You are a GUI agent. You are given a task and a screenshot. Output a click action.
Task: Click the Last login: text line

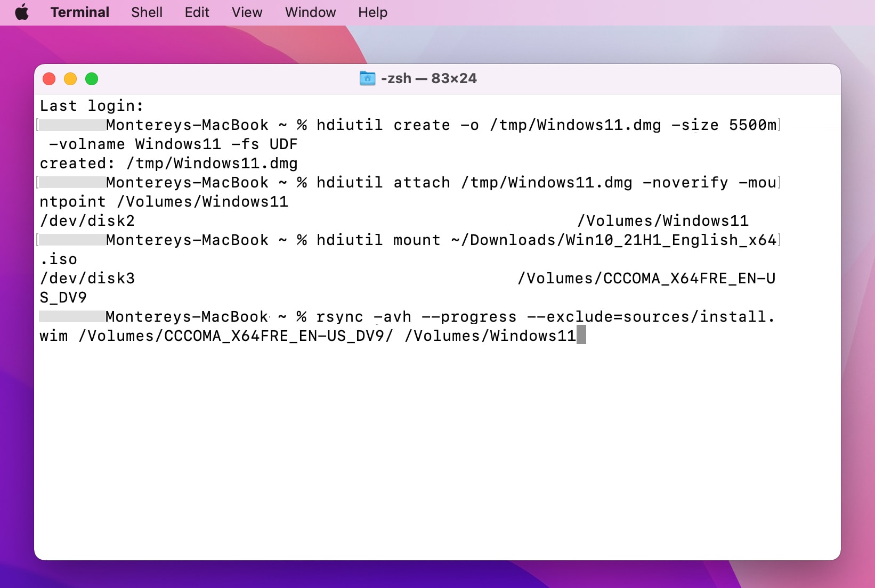click(x=91, y=105)
